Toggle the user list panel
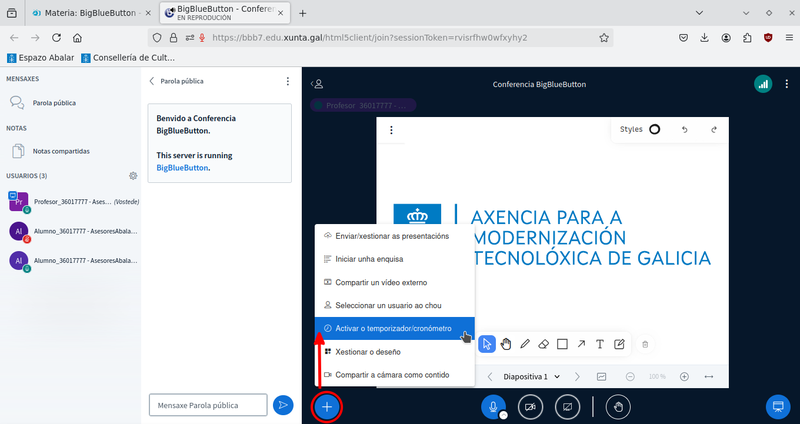Screen dimensions: 800x424 pyautogui.click(x=317, y=85)
